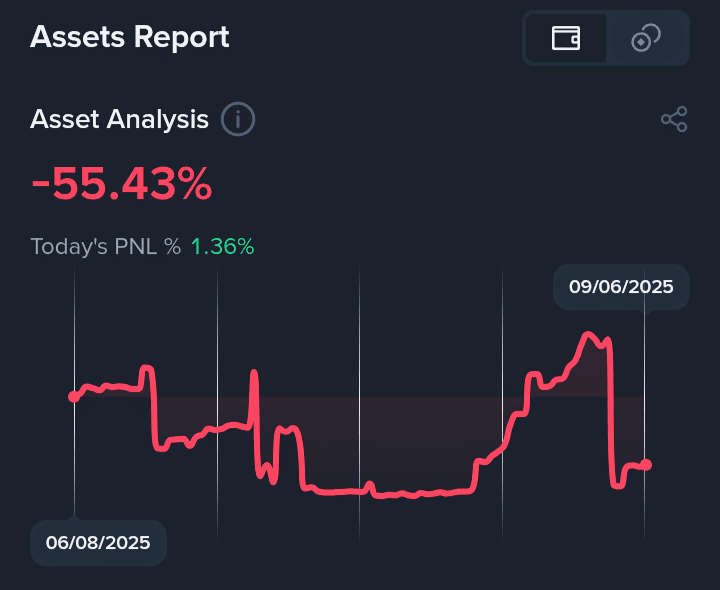720x590 pixels.
Task: Switch to the coins view toggle
Action: click(646, 38)
